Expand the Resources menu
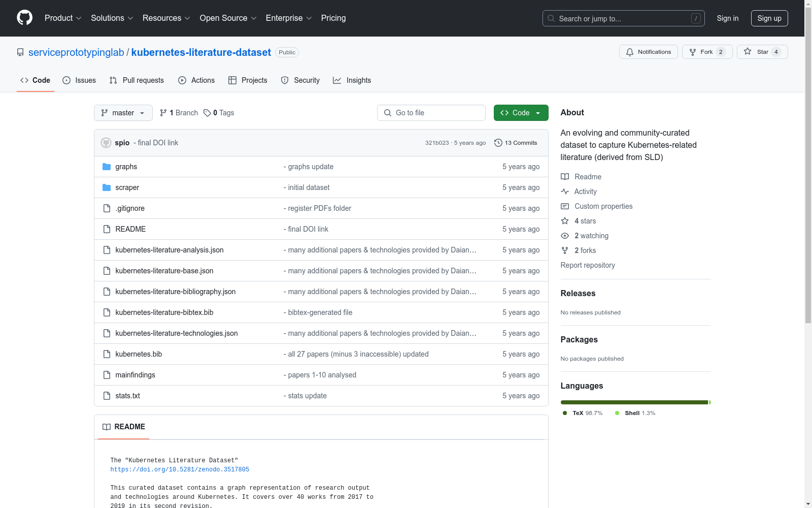 166,18
